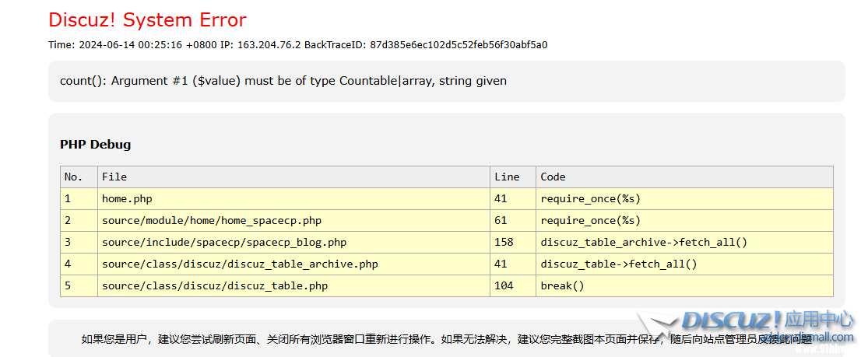The image size is (868, 357).
Task: Click the "File" column header
Action: point(114,177)
